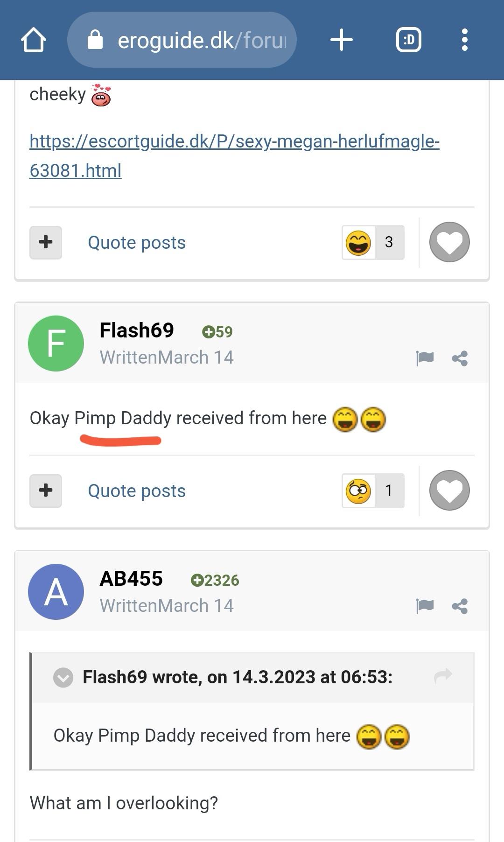
Task: Share Flash69's post
Action: click(x=460, y=358)
